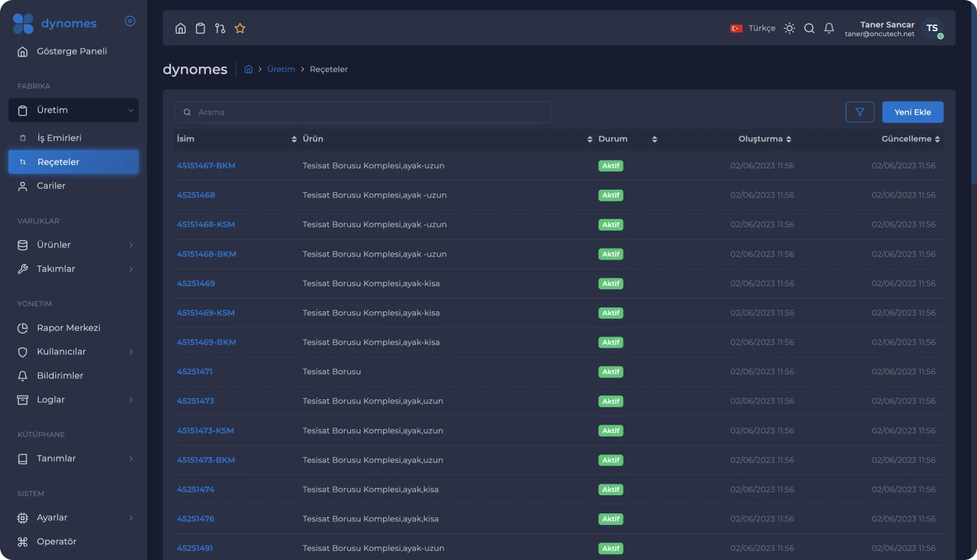Collapse the Üretim menu section
Image resolution: width=977 pixels, height=560 pixels.
tap(73, 110)
